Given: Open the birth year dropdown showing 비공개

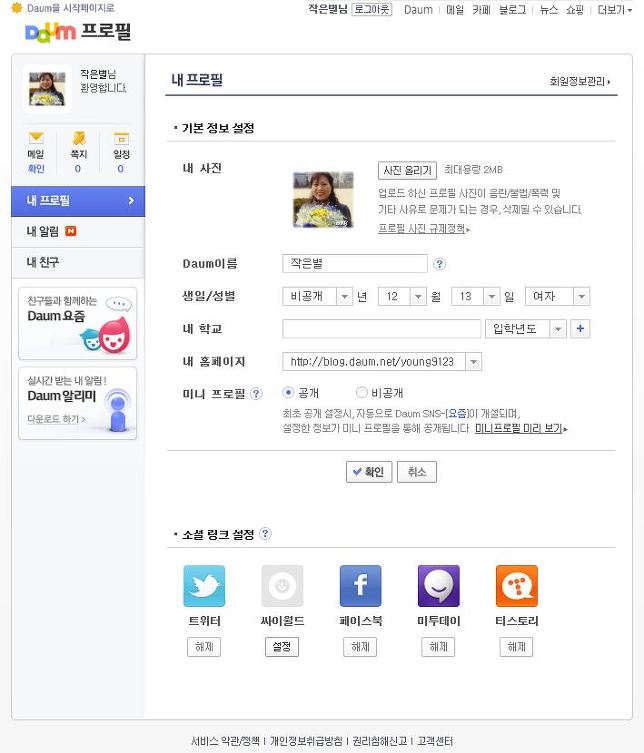Looking at the screenshot, I should tap(318, 296).
